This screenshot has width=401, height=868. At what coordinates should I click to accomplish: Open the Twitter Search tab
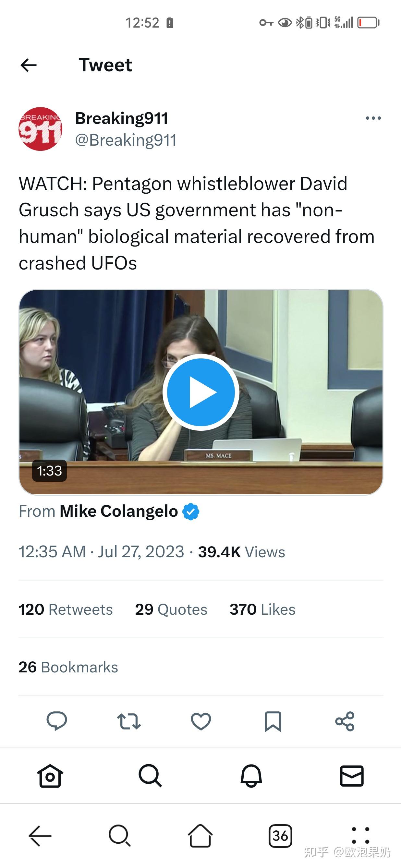tap(150, 776)
